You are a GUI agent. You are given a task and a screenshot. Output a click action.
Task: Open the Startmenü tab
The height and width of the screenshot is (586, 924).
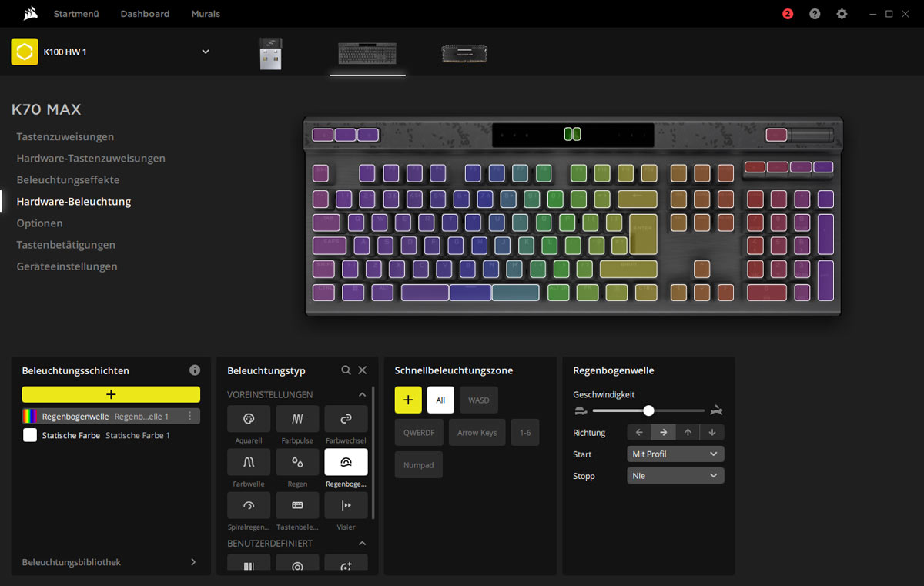[x=75, y=14]
